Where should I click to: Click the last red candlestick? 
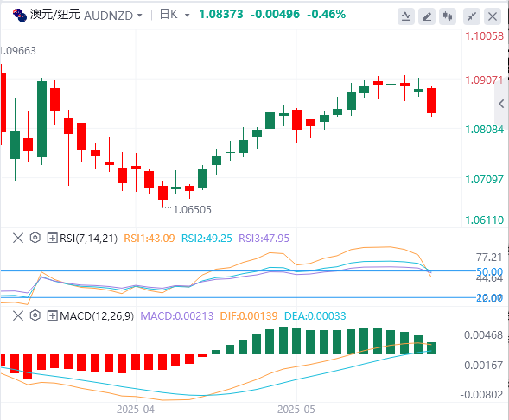click(x=431, y=101)
